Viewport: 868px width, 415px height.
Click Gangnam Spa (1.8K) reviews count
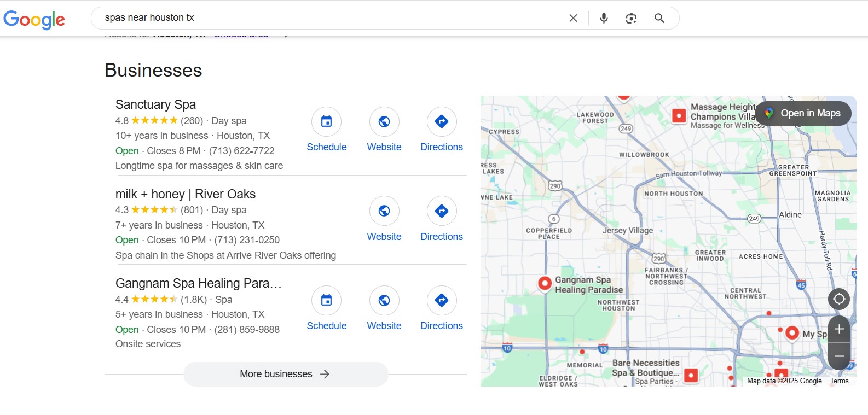194,300
